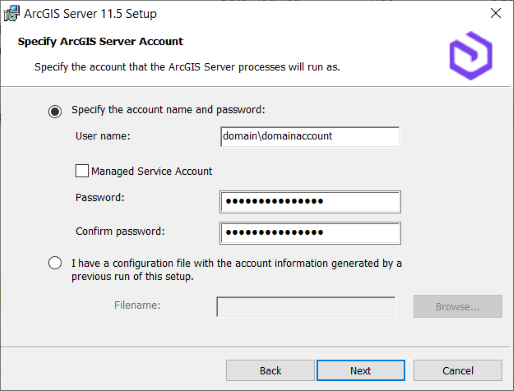The image size is (514, 391).
Task: Click the disabled Filename text box
Action: (306, 306)
